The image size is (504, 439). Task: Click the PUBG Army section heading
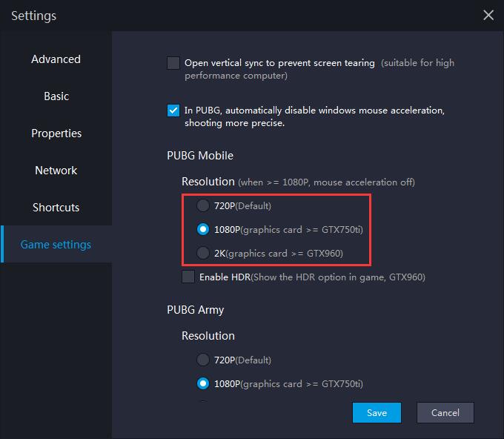196,310
